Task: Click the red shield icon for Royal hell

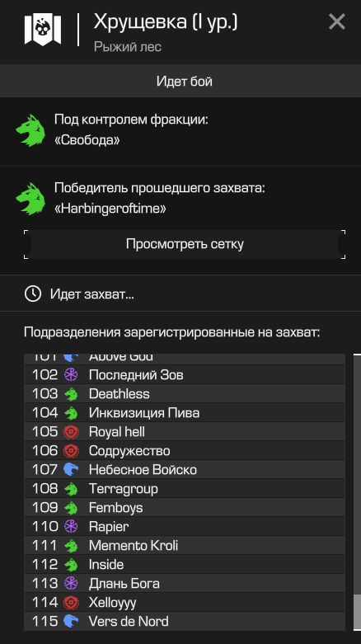Action: point(71,431)
